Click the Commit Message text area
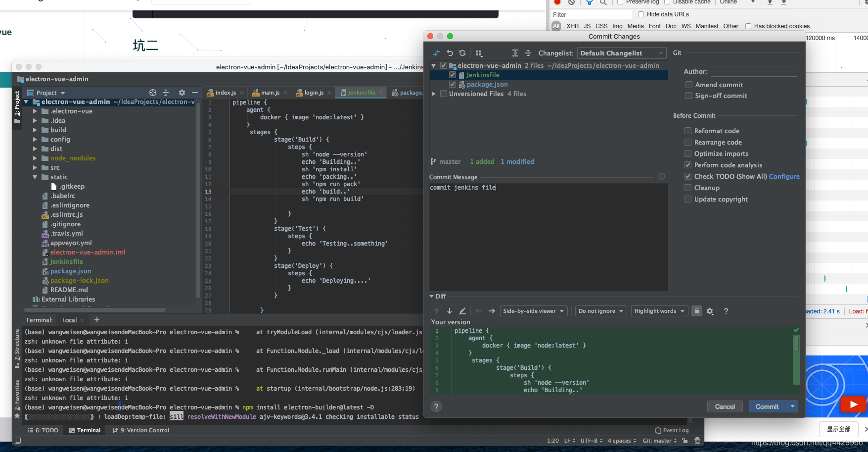 click(x=548, y=237)
